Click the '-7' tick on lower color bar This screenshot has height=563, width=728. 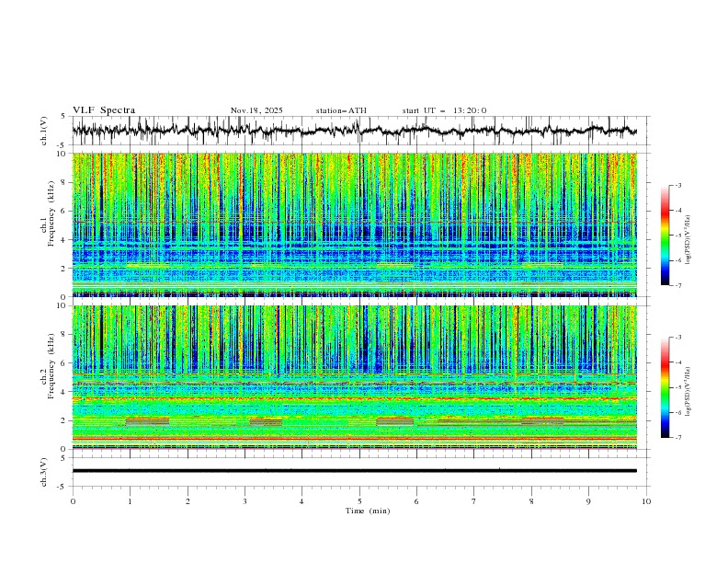tap(677, 438)
